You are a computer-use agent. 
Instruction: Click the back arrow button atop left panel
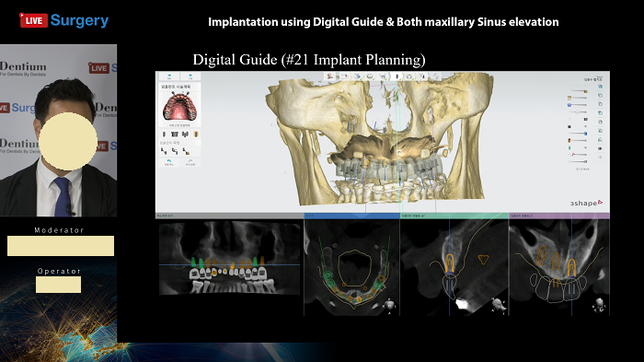(169, 76)
